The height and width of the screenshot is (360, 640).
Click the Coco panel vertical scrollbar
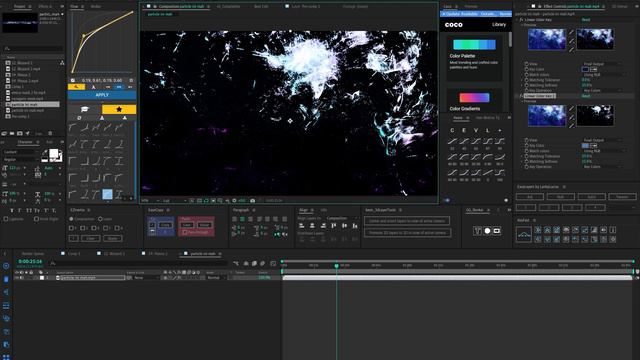510,40
